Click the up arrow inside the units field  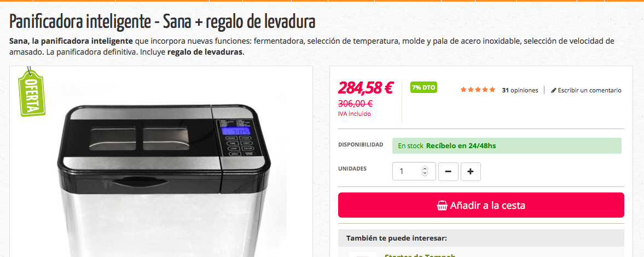[425, 169]
